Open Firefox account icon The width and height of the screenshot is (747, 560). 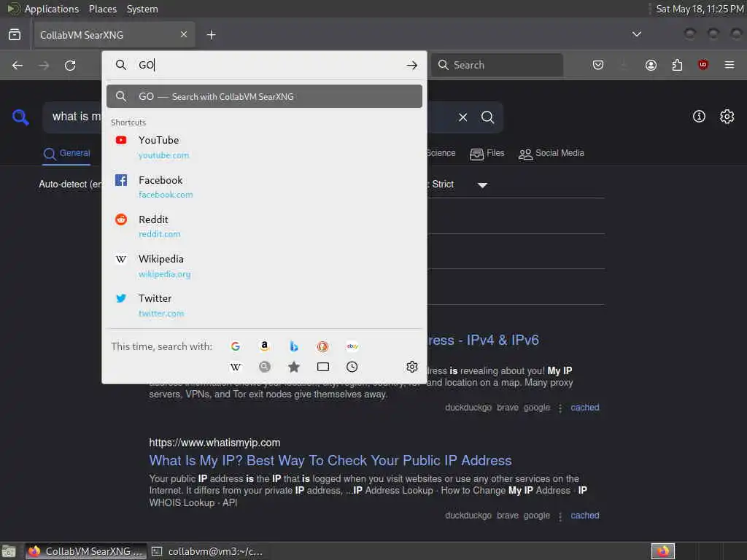[651, 65]
